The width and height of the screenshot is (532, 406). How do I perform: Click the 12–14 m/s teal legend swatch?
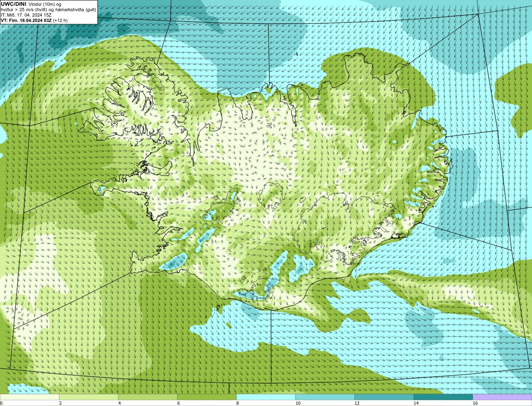pyautogui.click(x=384, y=397)
